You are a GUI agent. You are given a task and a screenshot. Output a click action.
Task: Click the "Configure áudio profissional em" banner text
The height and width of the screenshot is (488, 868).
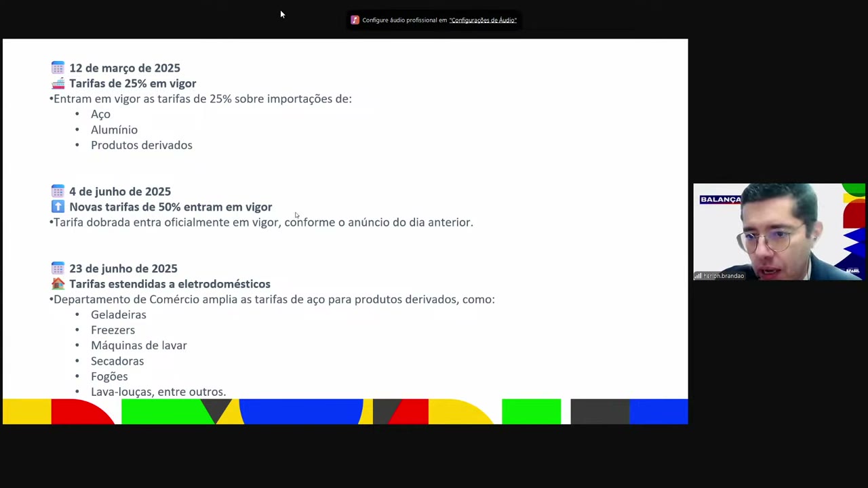pyautogui.click(x=405, y=20)
